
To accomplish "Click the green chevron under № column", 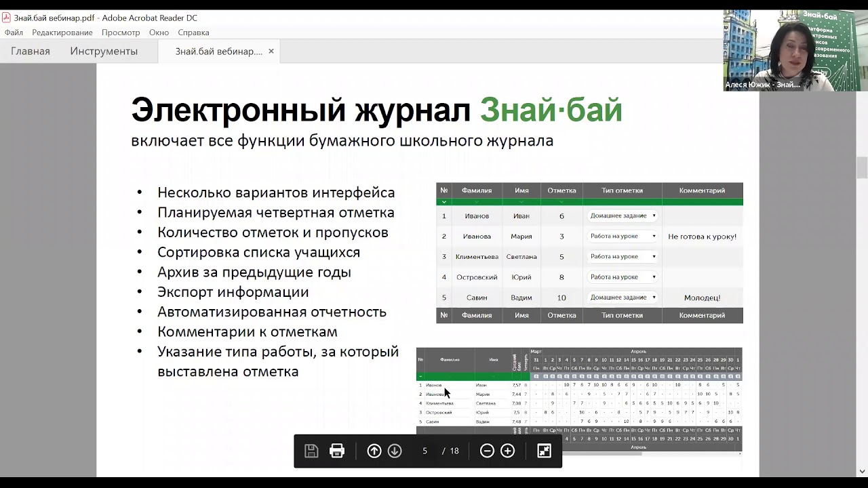I will click(x=444, y=202).
